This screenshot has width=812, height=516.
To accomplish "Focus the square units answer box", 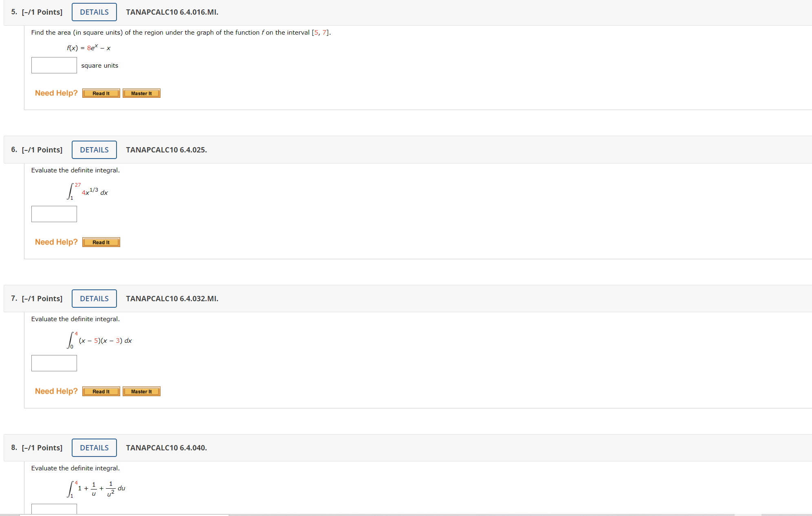I will tap(54, 65).
